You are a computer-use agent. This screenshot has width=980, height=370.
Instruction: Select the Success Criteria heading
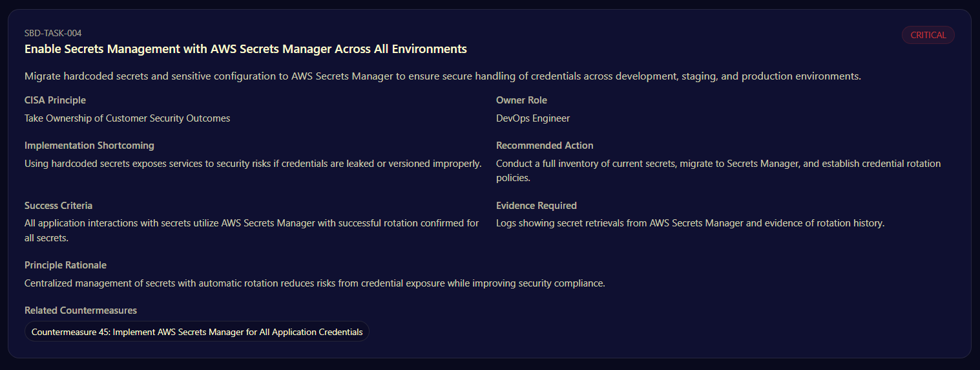[x=58, y=206]
